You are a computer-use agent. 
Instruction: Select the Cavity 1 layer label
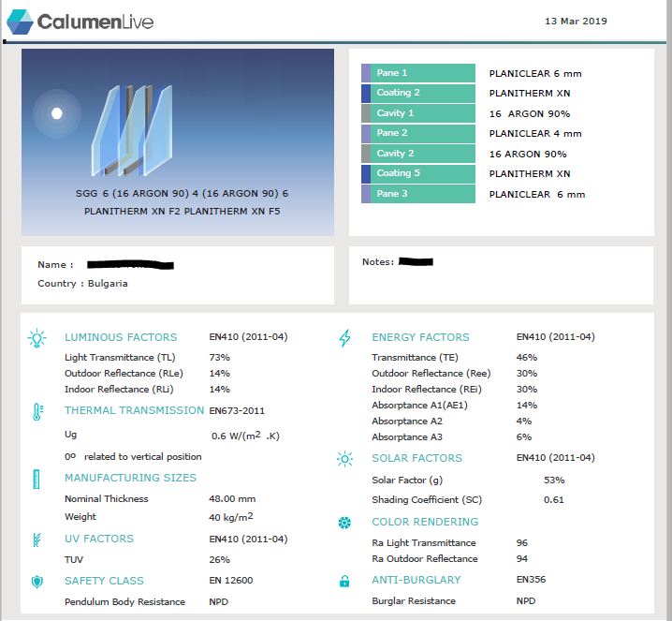click(424, 113)
